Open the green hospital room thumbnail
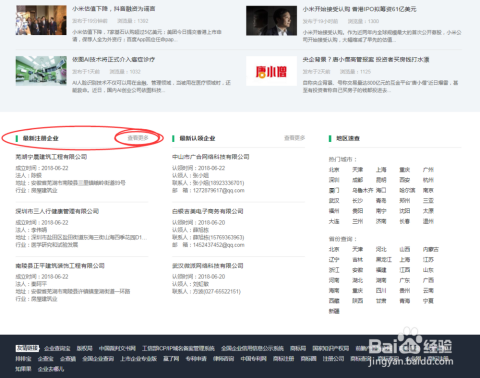Image resolution: width=480 pixels, height=378 pixels. coord(41,71)
